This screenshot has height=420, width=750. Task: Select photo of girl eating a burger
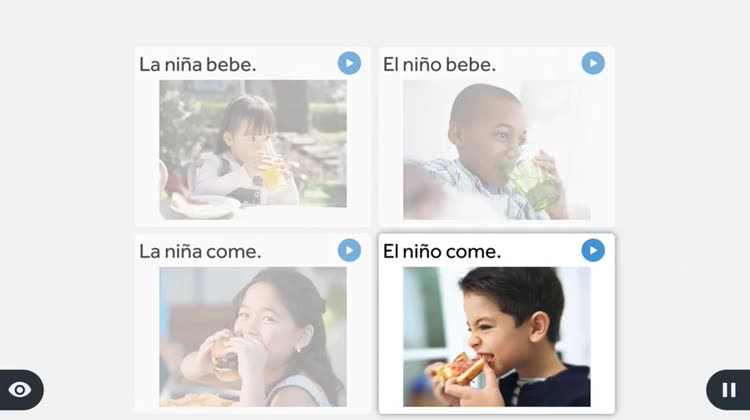pyautogui.click(x=253, y=337)
